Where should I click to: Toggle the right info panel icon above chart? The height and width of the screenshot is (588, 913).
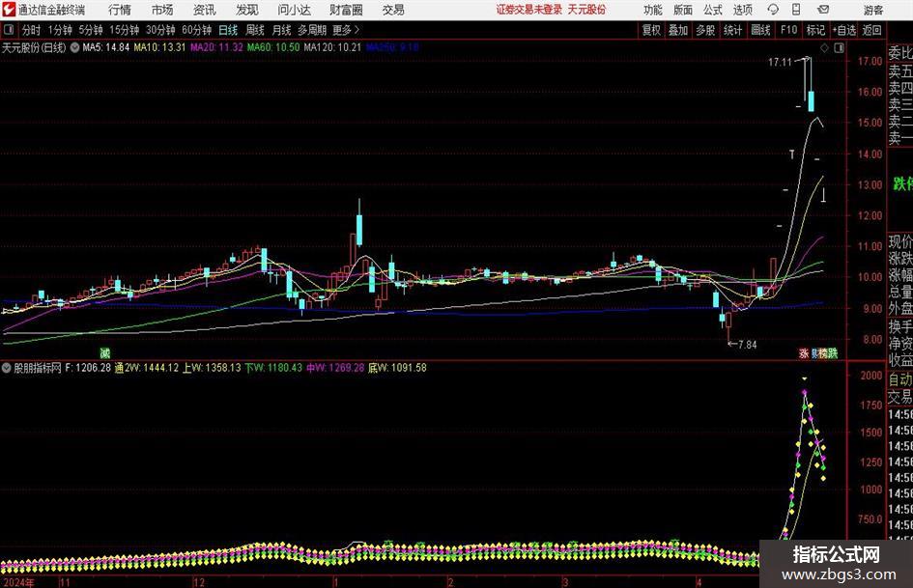pyautogui.click(x=839, y=47)
